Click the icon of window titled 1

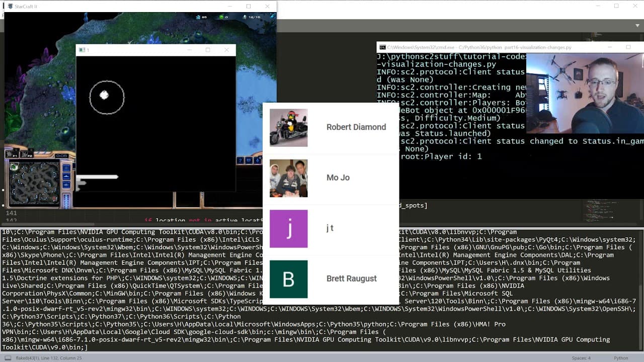point(82,50)
